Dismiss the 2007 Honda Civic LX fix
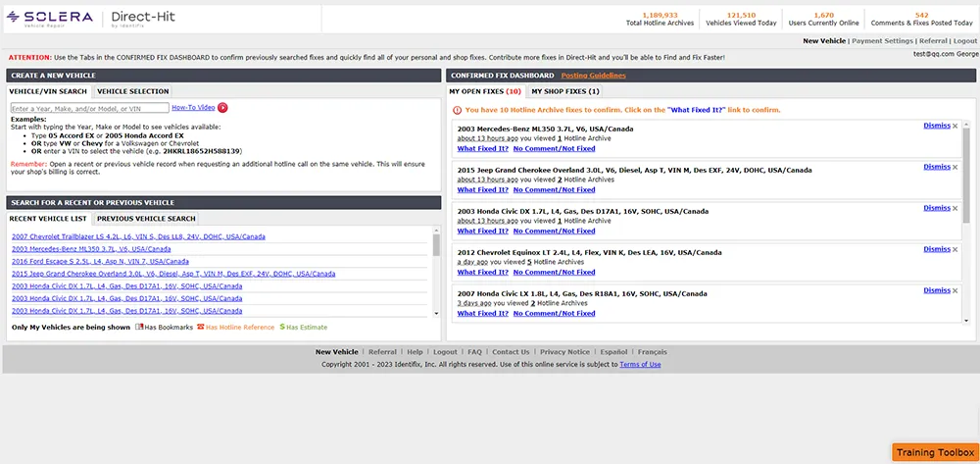The height and width of the screenshot is (464, 980). pyautogui.click(x=937, y=290)
